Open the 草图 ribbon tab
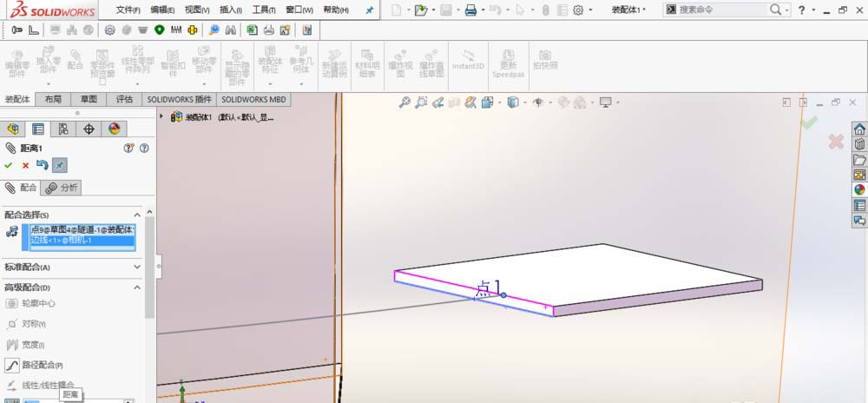Viewport: 868px width, 403px height. 89,99
